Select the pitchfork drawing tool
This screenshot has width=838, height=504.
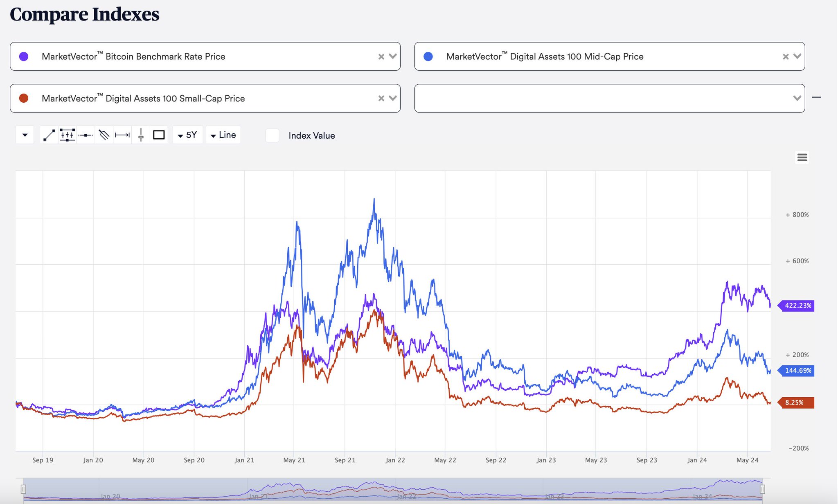point(104,135)
